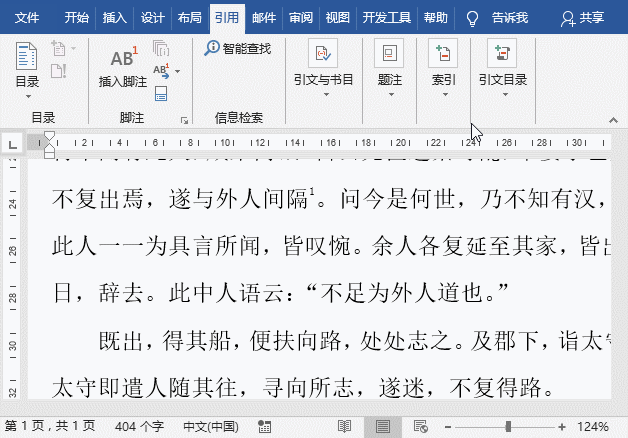Click the 引文目录 table of authorities icon

click(x=502, y=53)
